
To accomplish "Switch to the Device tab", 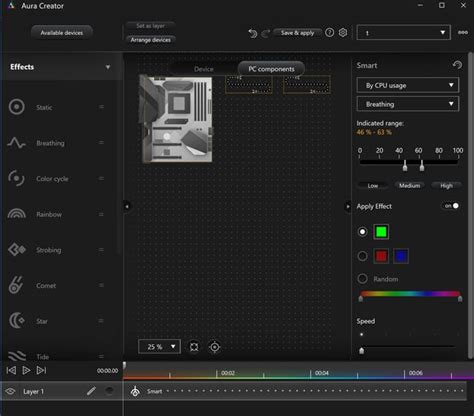I will pos(203,69).
